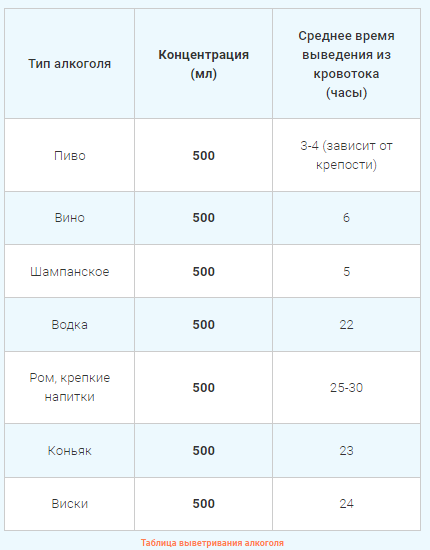This screenshot has width=430, height=550.
Task: Click the '25-30' hours value
Action: [347, 387]
